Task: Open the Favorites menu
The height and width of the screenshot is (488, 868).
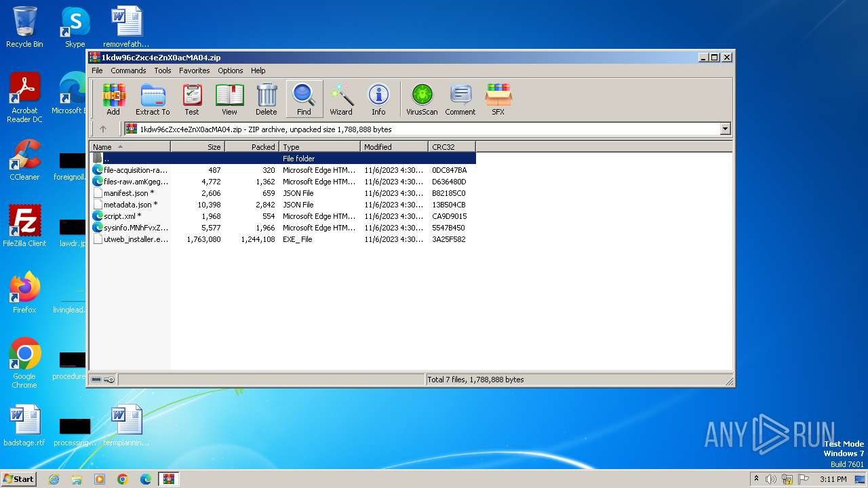Action: pyautogui.click(x=194, y=70)
